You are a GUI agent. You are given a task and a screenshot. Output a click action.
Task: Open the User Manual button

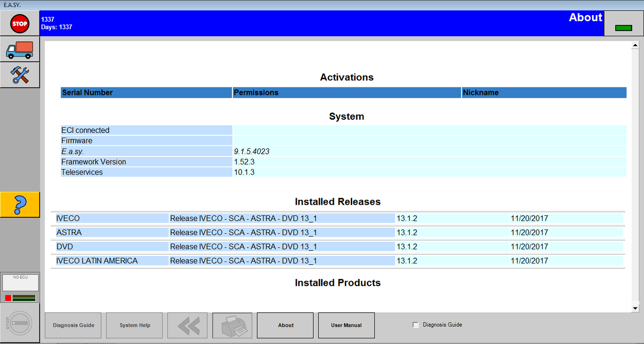(346, 325)
